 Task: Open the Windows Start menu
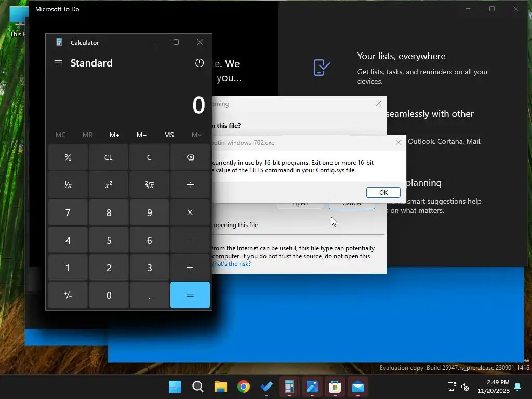(x=175, y=387)
